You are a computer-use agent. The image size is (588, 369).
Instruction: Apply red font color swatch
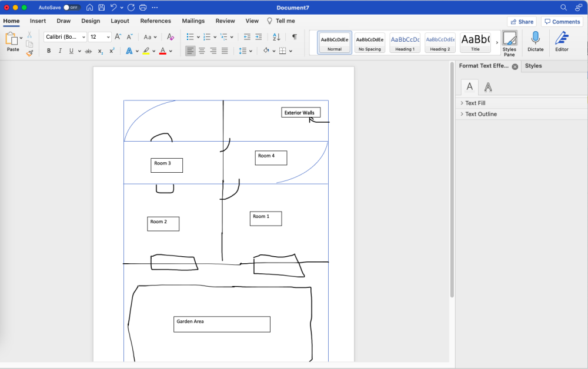[x=162, y=51]
